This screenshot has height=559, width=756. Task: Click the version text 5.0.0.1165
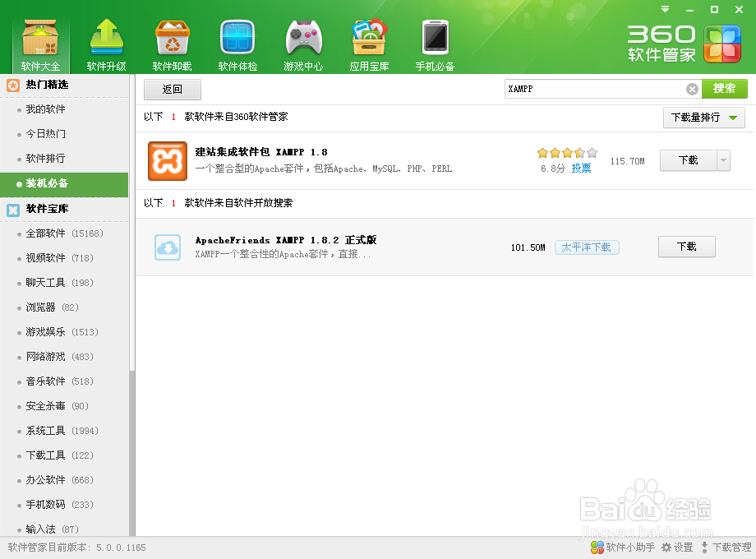coord(121,547)
